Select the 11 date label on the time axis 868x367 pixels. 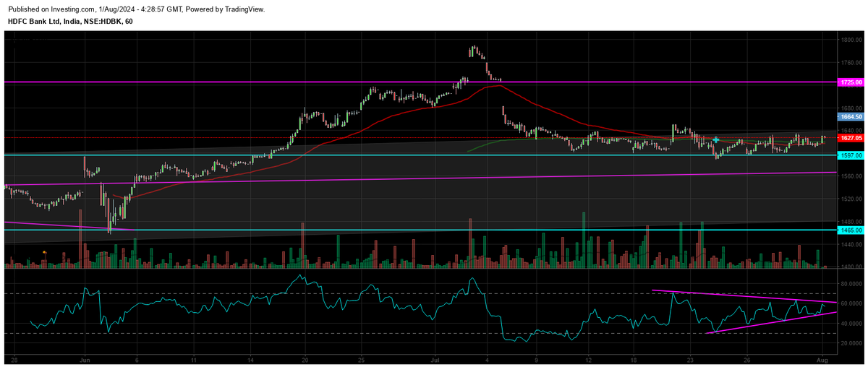tap(194, 358)
